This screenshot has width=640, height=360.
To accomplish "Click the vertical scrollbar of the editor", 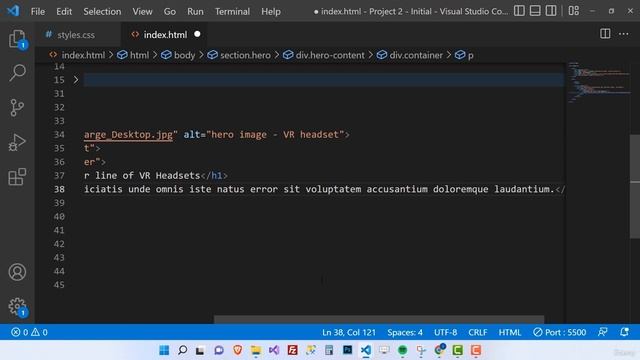I will [x=635, y=186].
